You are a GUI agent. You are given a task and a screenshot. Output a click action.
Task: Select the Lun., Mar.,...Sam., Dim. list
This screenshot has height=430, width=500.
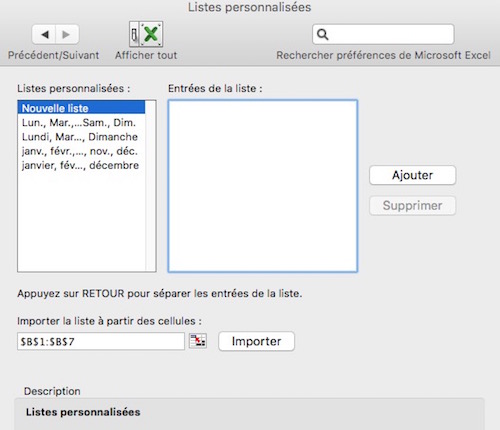coord(82,123)
